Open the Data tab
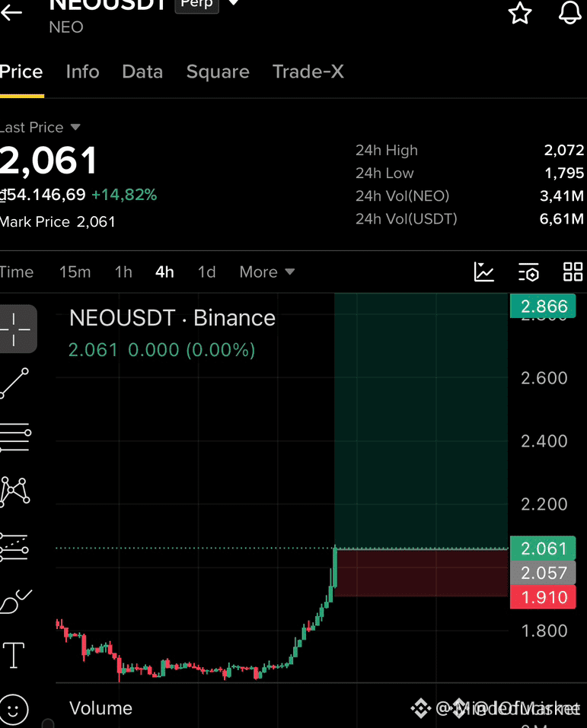Image resolution: width=587 pixels, height=728 pixels. (x=142, y=72)
